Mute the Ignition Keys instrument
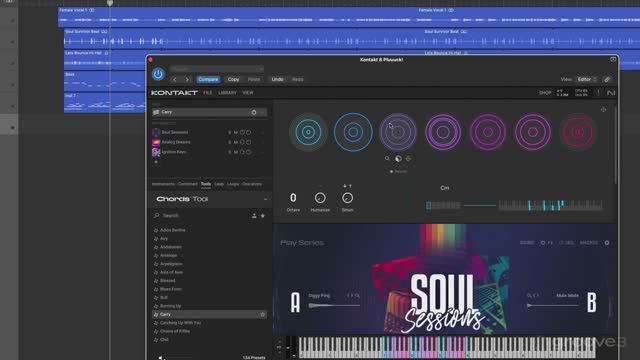640x360 pixels. click(236, 152)
